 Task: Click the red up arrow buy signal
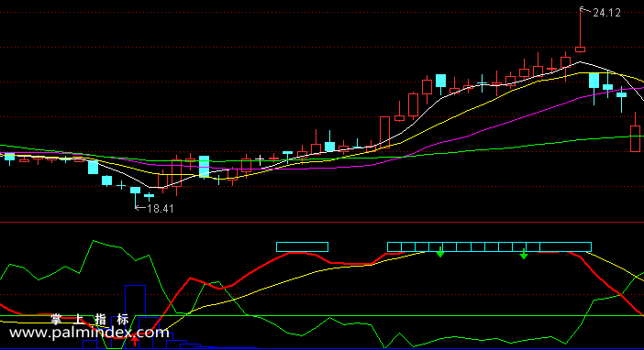click(135, 341)
